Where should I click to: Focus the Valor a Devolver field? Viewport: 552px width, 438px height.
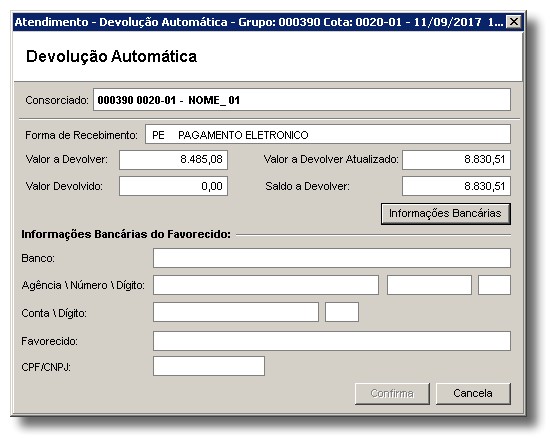(x=173, y=160)
